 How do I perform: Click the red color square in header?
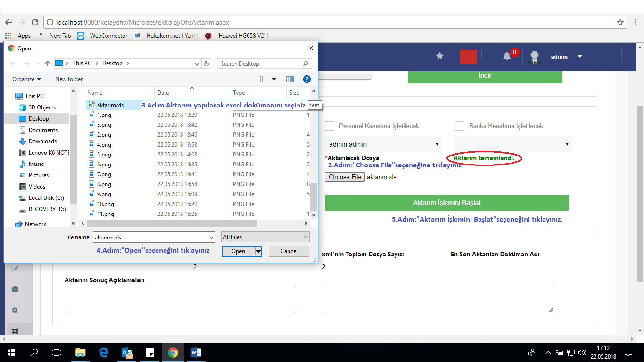468,57
